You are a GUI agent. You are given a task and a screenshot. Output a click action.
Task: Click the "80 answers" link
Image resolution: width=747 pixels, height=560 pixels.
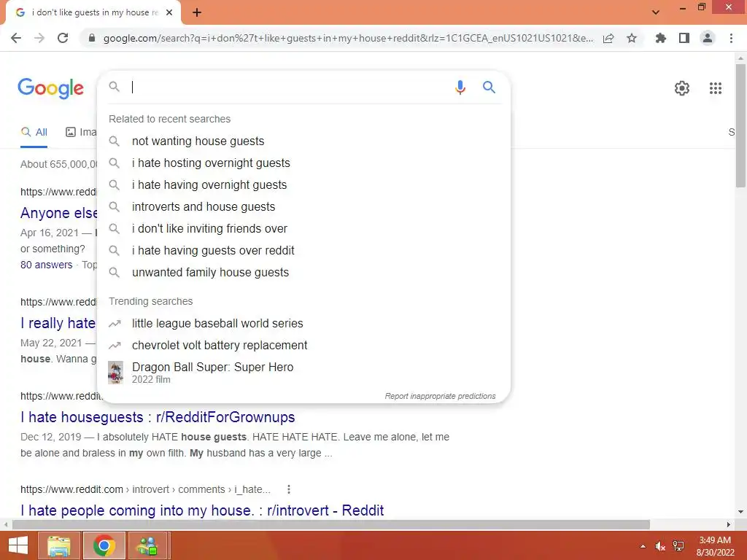click(x=46, y=265)
